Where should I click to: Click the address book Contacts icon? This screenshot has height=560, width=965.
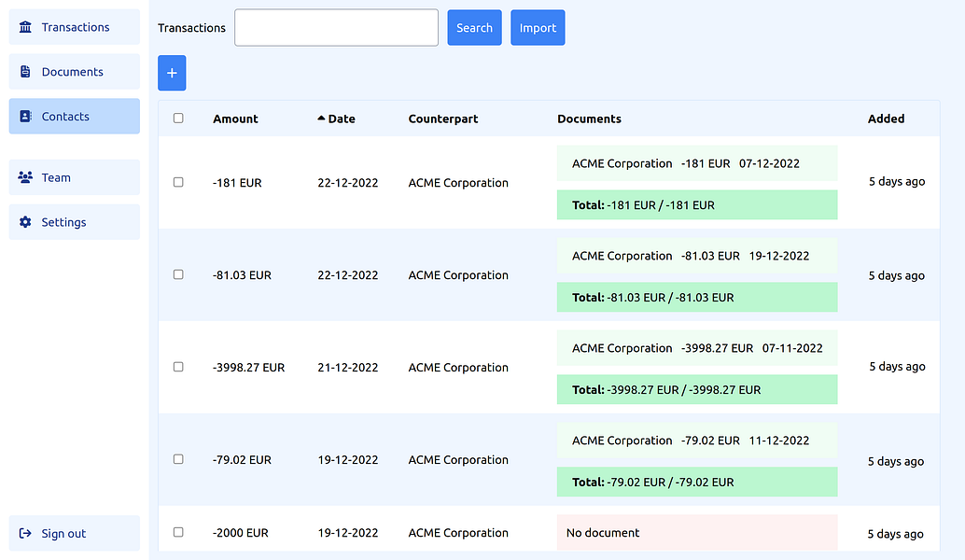25,117
